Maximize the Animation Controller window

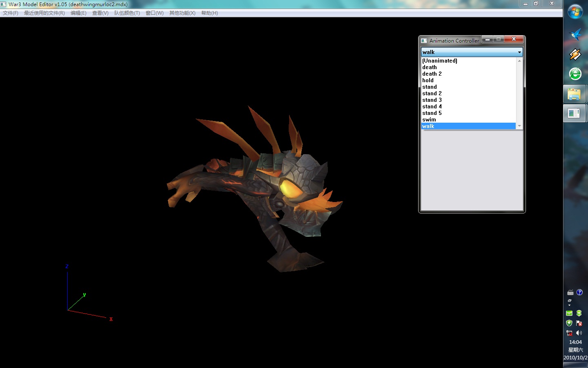pyautogui.click(x=499, y=39)
